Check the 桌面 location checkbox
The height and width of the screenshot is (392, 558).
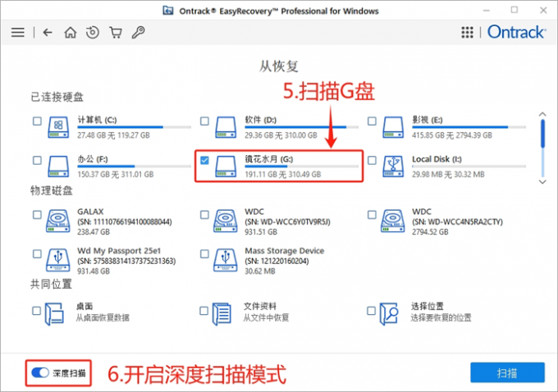tap(37, 311)
